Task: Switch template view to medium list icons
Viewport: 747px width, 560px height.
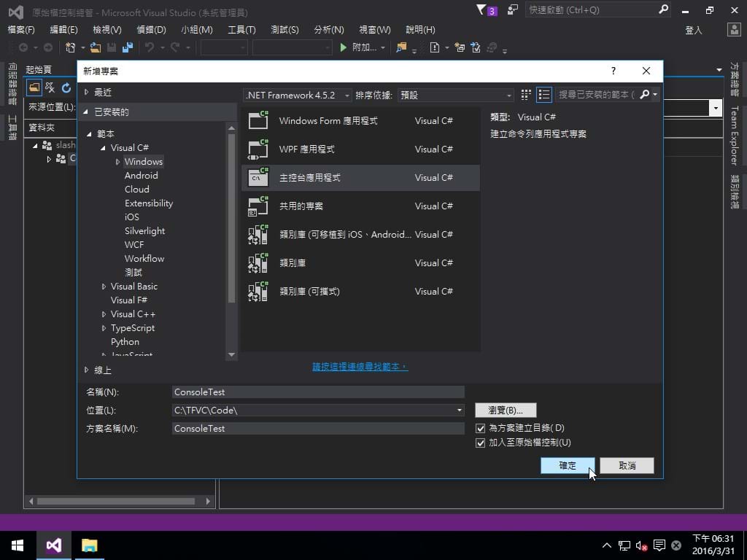Action: 543,95
